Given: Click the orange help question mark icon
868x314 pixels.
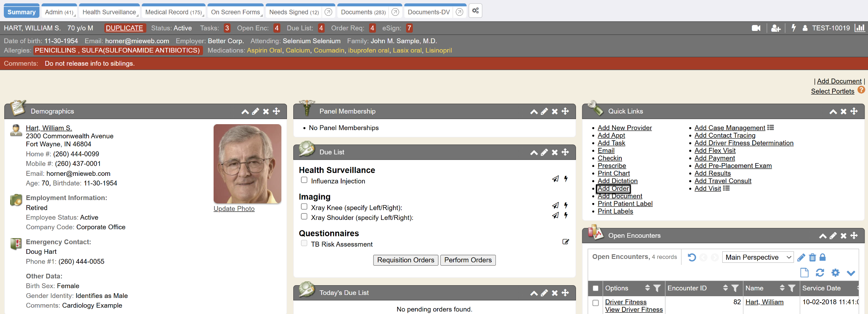Looking at the screenshot, I should point(861,90).
